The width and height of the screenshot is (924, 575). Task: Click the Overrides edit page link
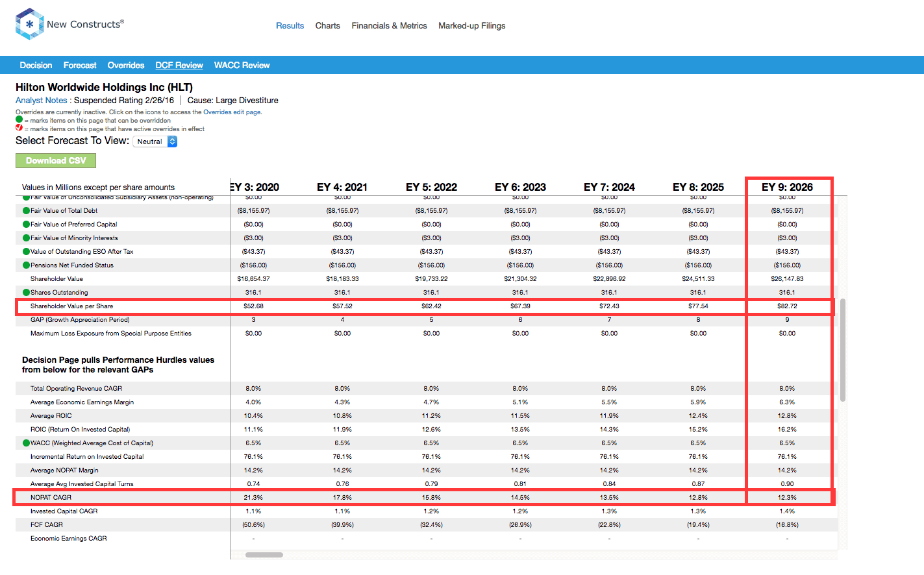(x=232, y=112)
